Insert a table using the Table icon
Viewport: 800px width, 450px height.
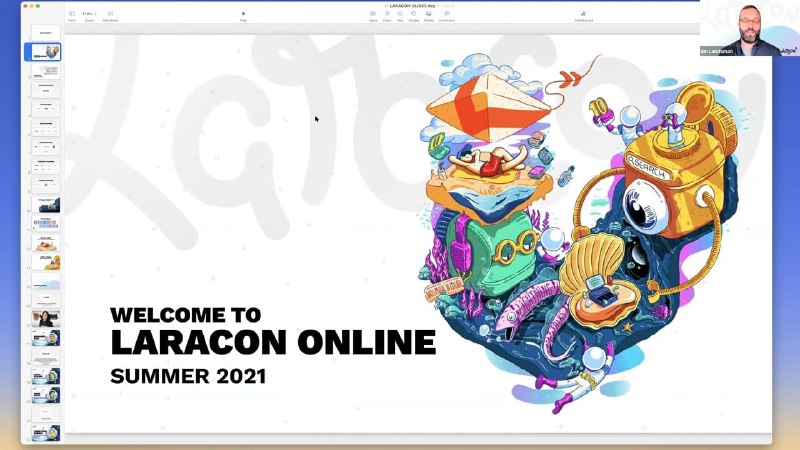coord(373,16)
